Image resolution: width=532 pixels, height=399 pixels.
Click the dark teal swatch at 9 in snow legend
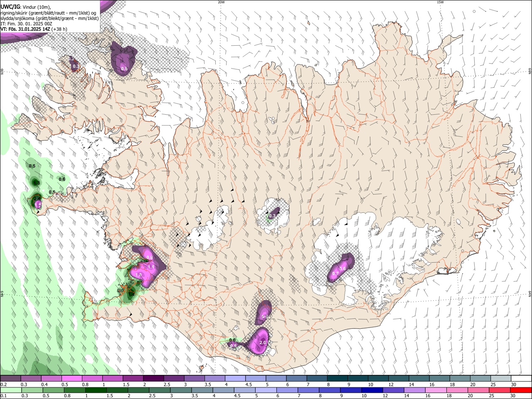tap(358, 378)
